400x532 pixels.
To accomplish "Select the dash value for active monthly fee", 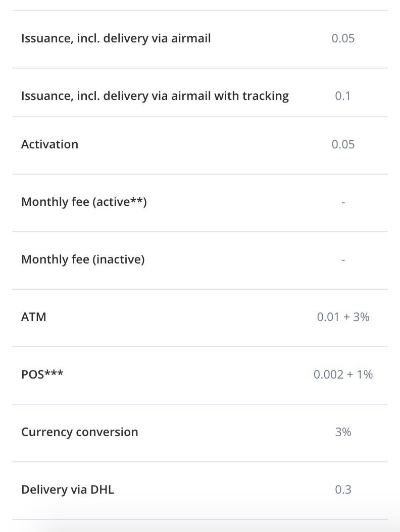I will [343, 202].
